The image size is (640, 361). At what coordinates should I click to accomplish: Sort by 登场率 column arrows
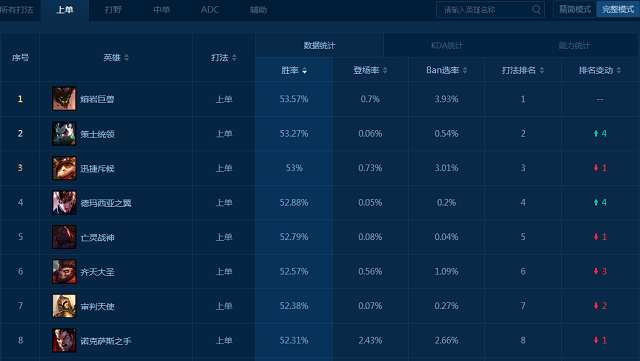(385, 70)
